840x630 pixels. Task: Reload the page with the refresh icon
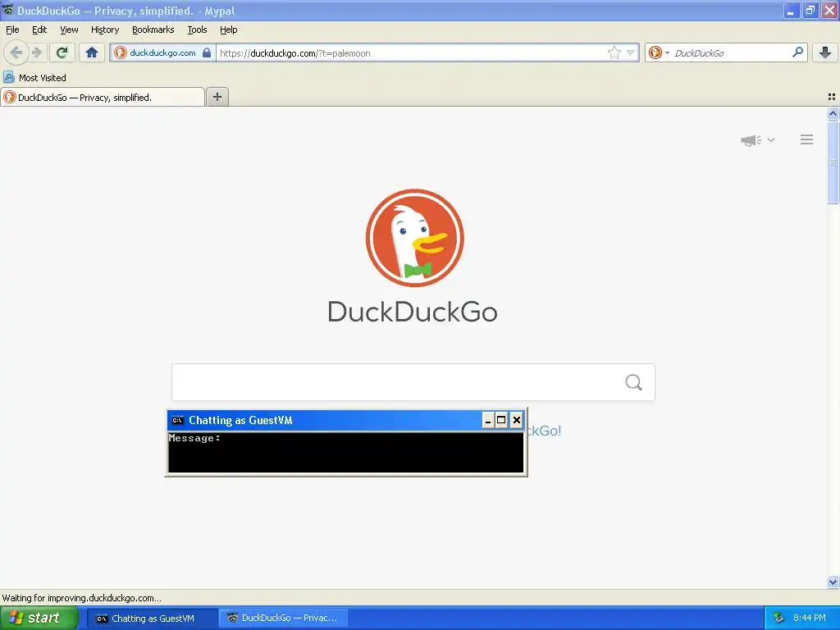pos(62,52)
